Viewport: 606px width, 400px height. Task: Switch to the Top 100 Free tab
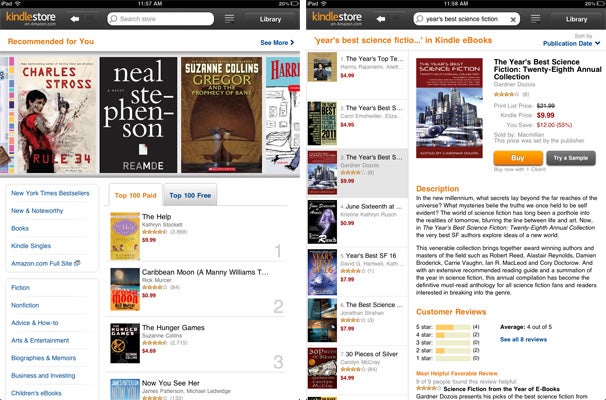[190, 195]
